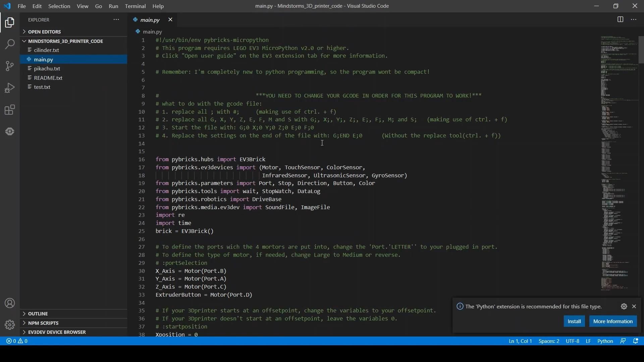Open the Selection menu
The width and height of the screenshot is (644, 362).
click(x=59, y=6)
